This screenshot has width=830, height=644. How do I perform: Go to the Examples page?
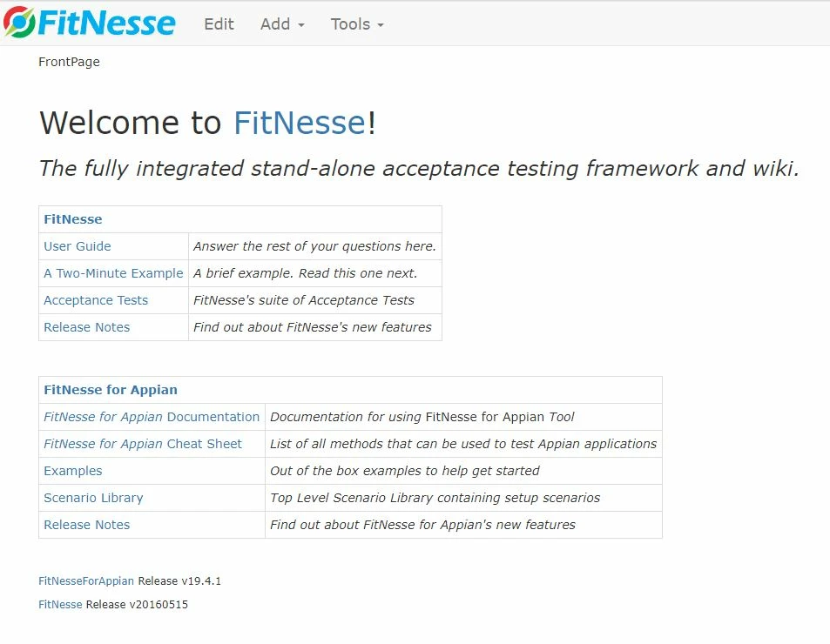point(73,471)
